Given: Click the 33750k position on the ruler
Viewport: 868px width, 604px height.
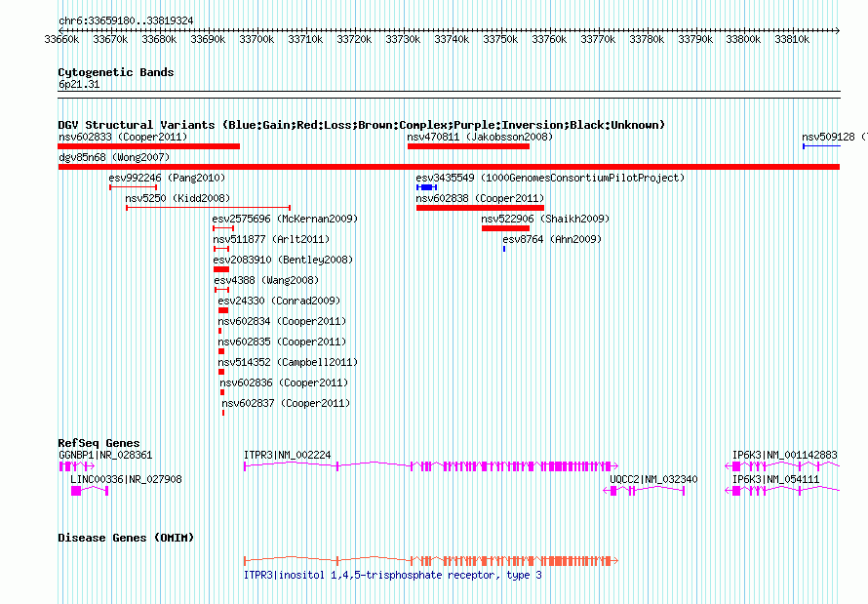Looking at the screenshot, I should (x=500, y=39).
